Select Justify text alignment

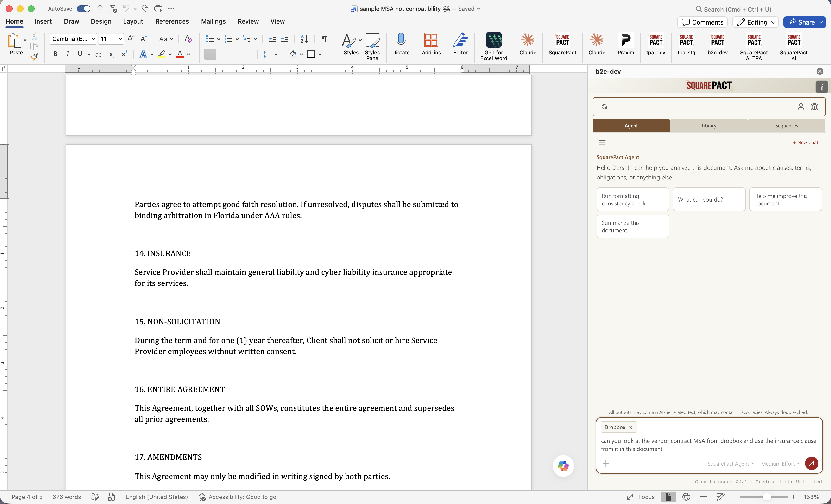(248, 54)
